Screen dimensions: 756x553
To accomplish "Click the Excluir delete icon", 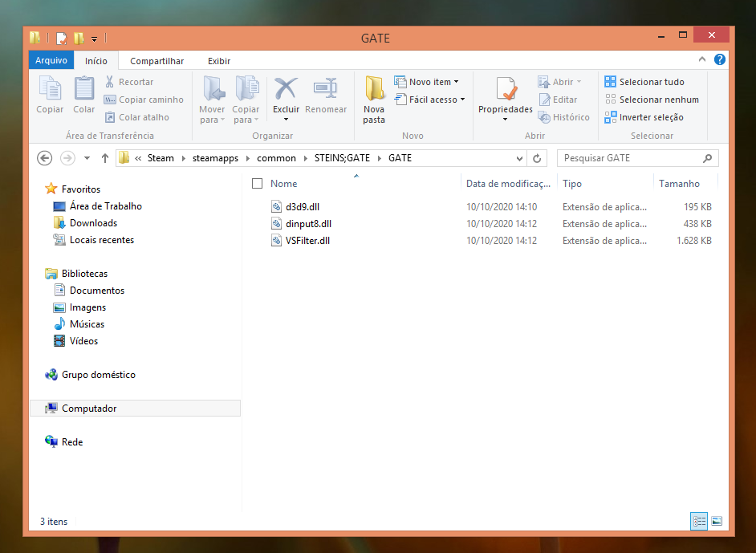I will [x=286, y=89].
